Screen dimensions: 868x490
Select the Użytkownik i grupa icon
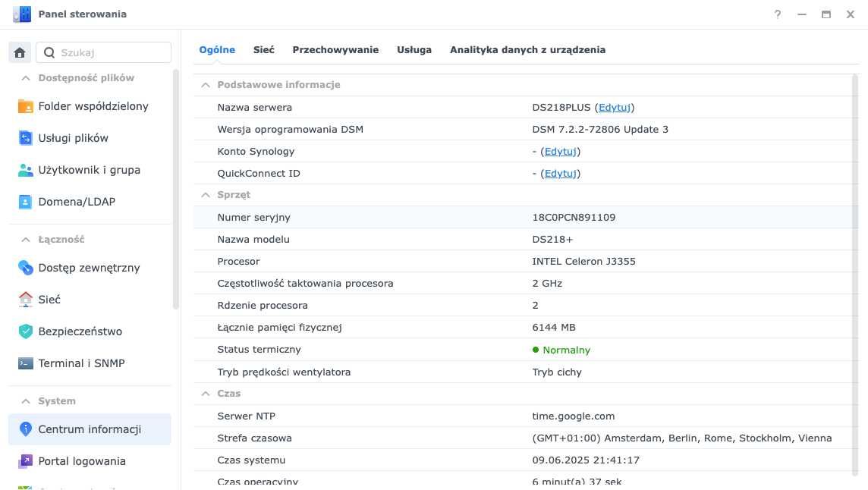26,170
